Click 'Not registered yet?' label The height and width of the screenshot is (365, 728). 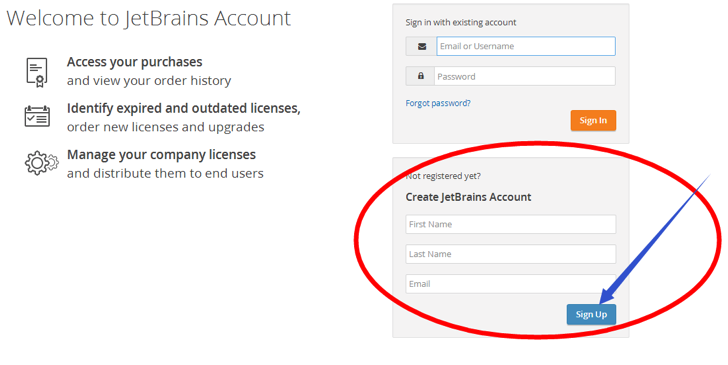tap(443, 176)
